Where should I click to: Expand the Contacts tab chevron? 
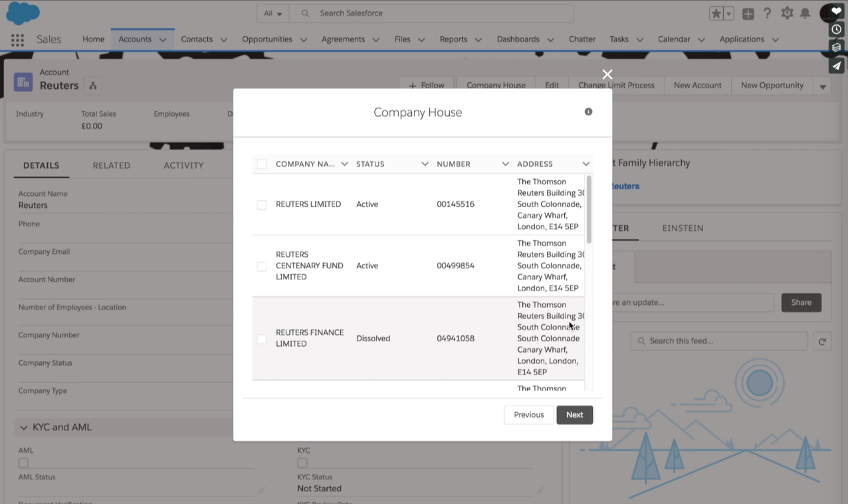(x=223, y=40)
